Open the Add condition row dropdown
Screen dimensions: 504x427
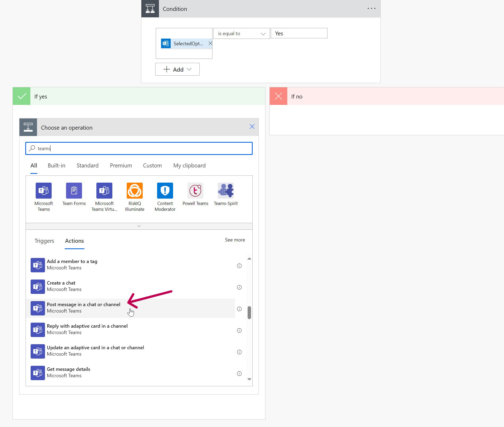click(177, 69)
